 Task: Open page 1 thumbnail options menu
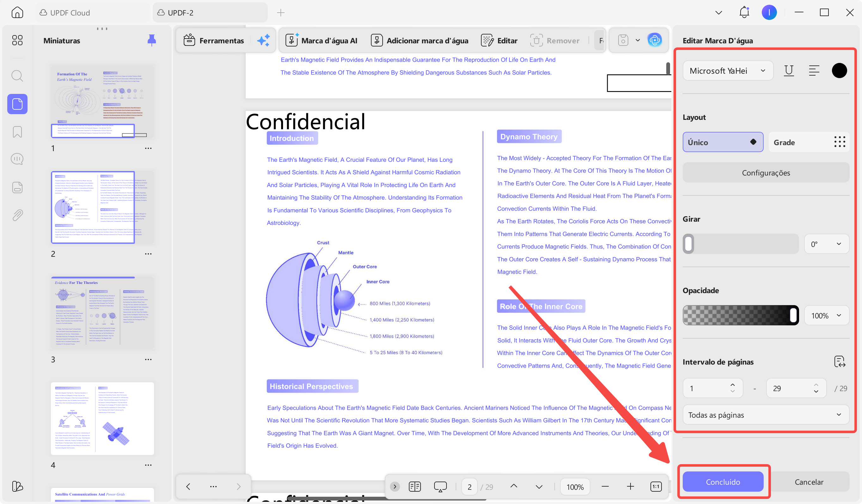coord(148,148)
